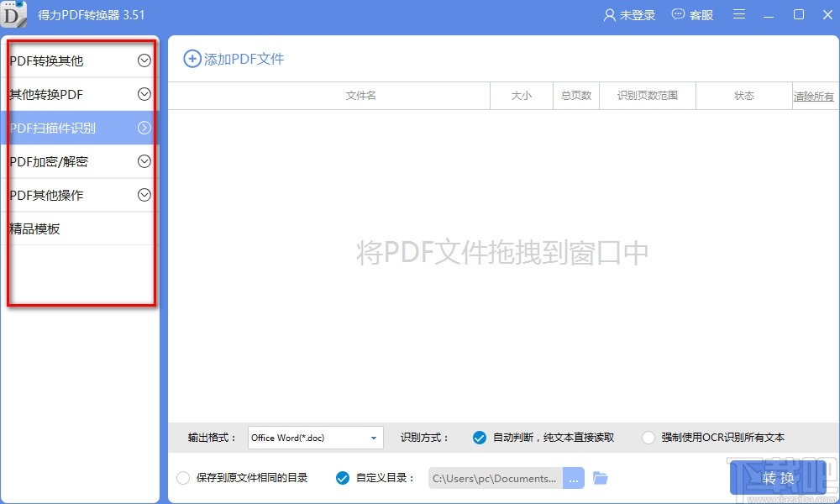Click the 将PDF文件拖拽到窗口中 drop area
This screenshot has width=840, height=504.
pyautogui.click(x=502, y=252)
